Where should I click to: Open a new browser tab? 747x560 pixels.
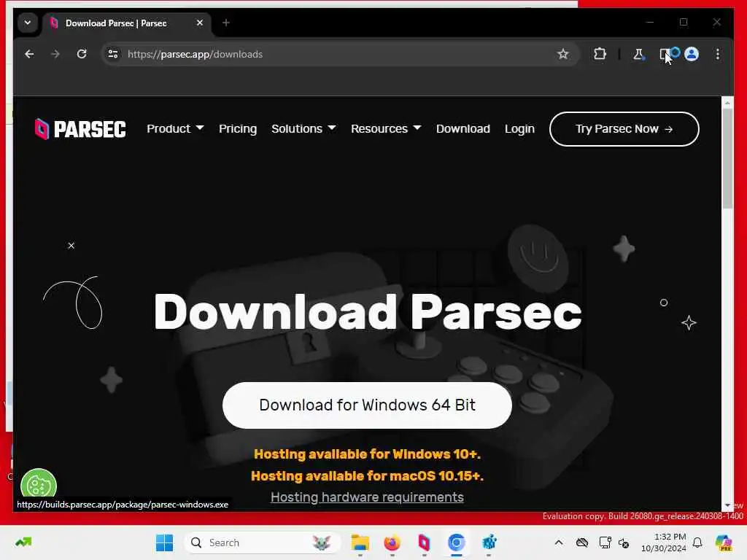(x=226, y=23)
